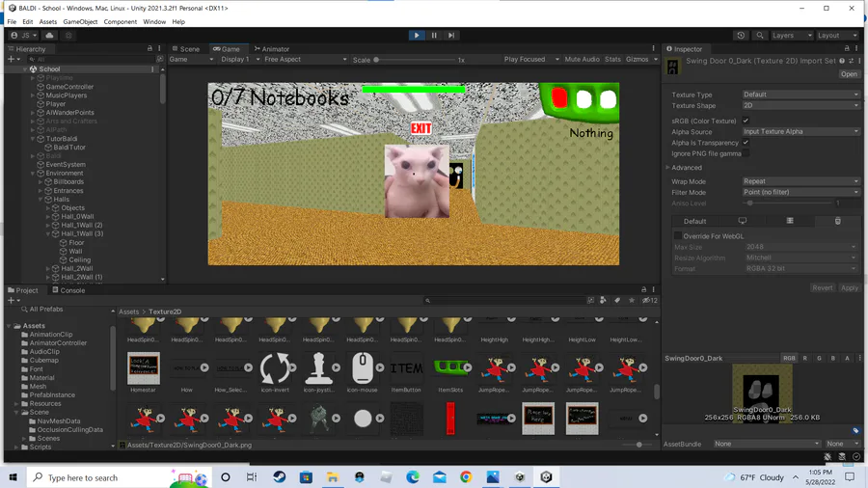Search by label icon in Project
The width and height of the screenshot is (868, 488).
click(x=617, y=301)
